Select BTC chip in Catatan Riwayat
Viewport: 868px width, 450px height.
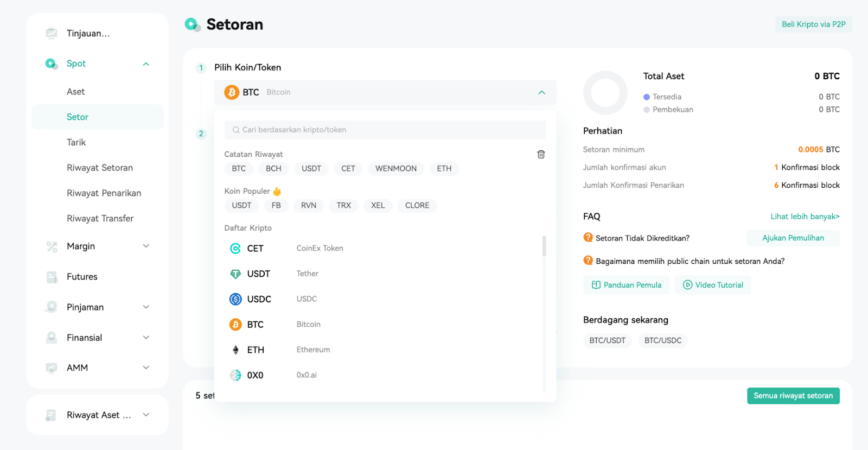tap(239, 169)
